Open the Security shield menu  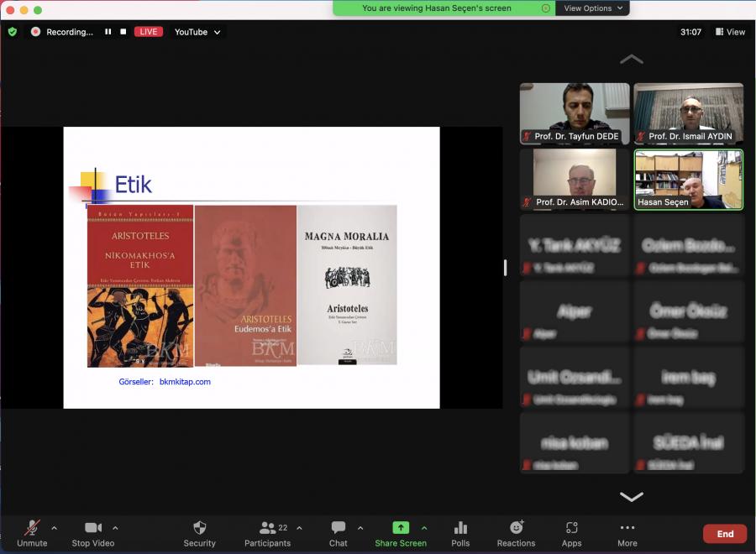tap(200, 534)
